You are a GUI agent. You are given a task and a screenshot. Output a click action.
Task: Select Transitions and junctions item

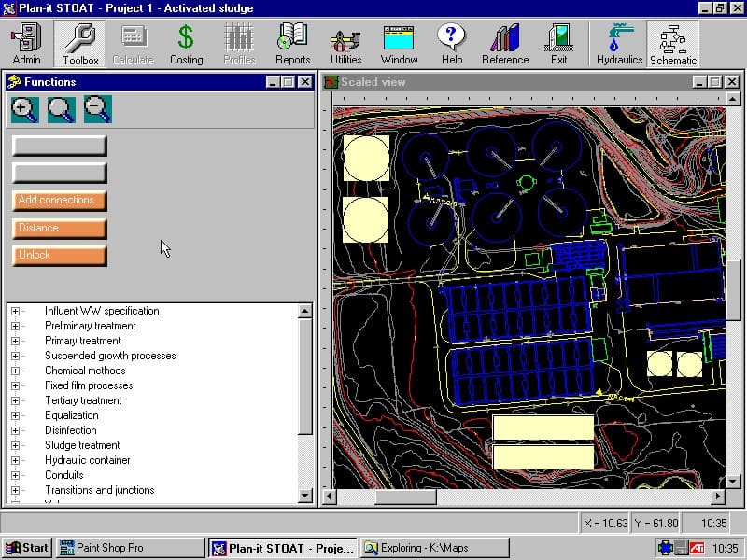pos(100,490)
